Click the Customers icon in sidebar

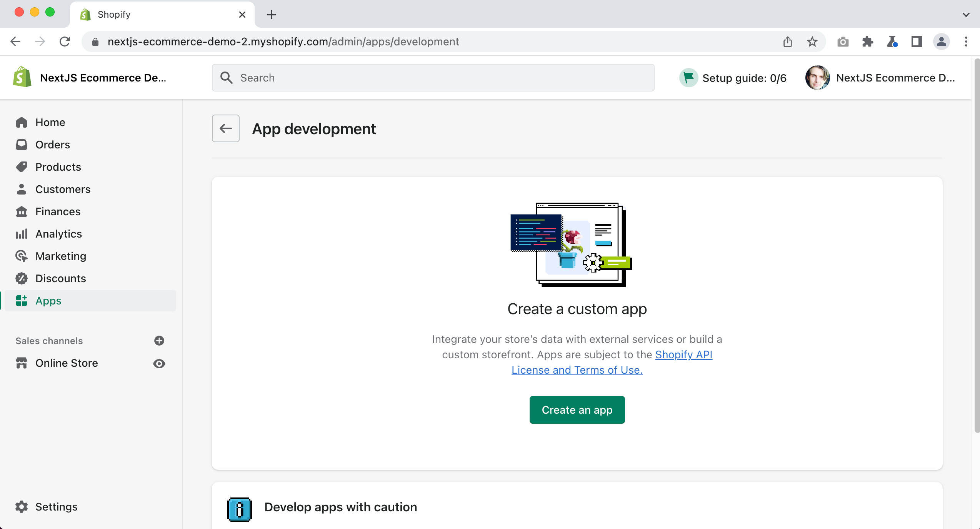click(22, 189)
